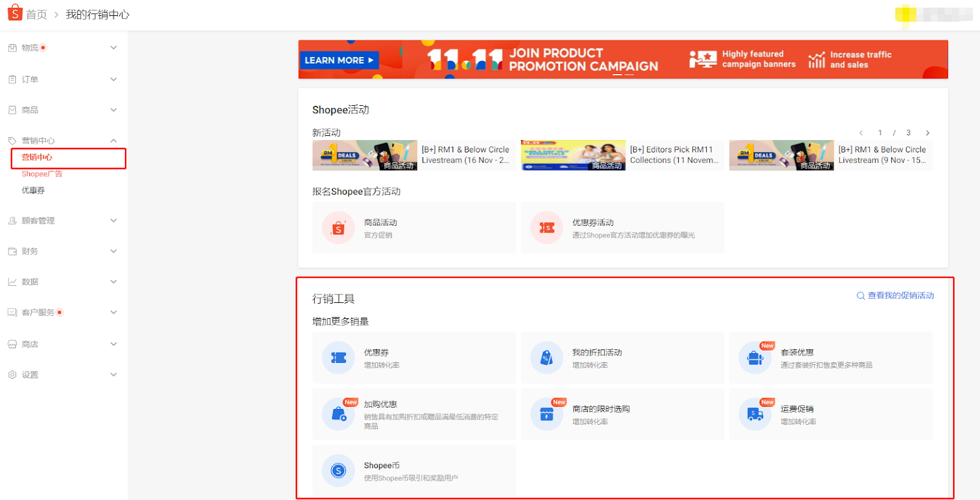Expand the 设置 sidebar section chevron
This screenshot has height=500, width=980.
[113, 375]
